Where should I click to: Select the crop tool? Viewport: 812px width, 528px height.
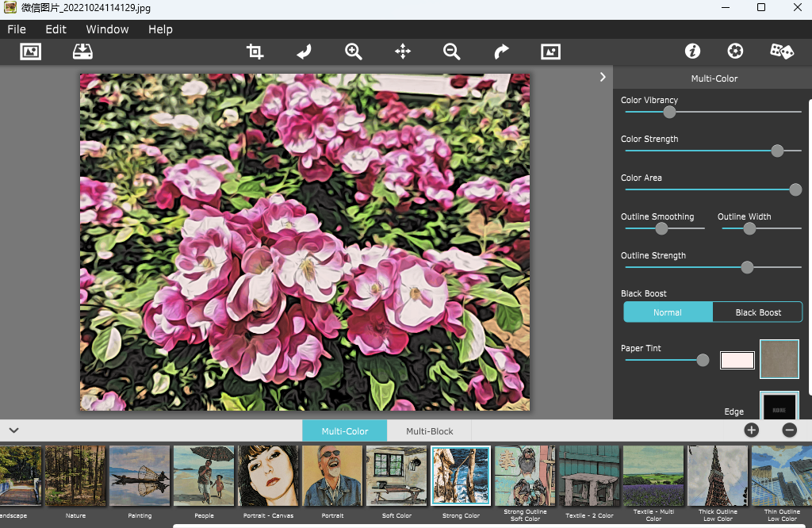(255, 52)
